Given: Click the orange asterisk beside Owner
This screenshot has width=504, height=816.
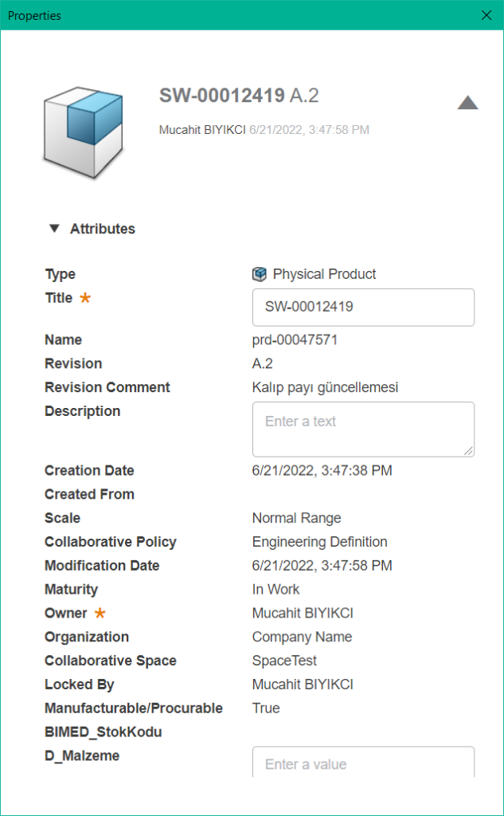Looking at the screenshot, I should (100, 613).
